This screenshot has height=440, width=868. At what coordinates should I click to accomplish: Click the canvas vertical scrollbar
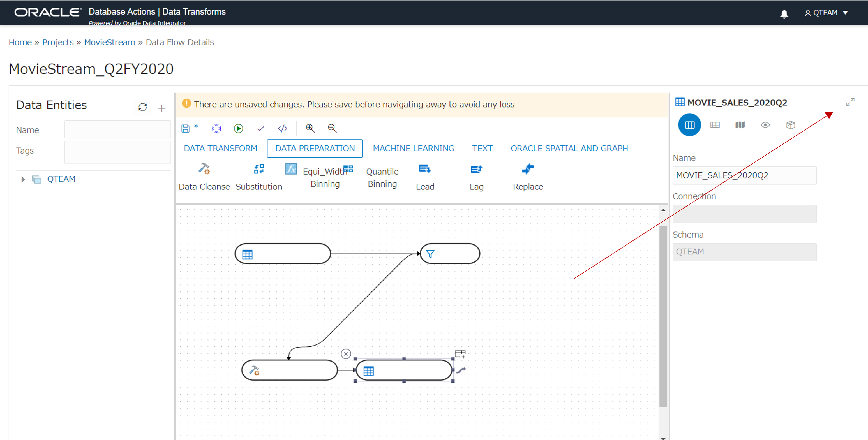[x=663, y=316]
